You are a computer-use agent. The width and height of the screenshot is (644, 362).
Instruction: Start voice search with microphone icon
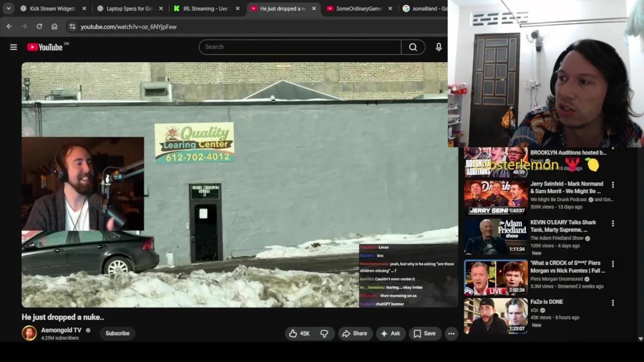tap(439, 47)
